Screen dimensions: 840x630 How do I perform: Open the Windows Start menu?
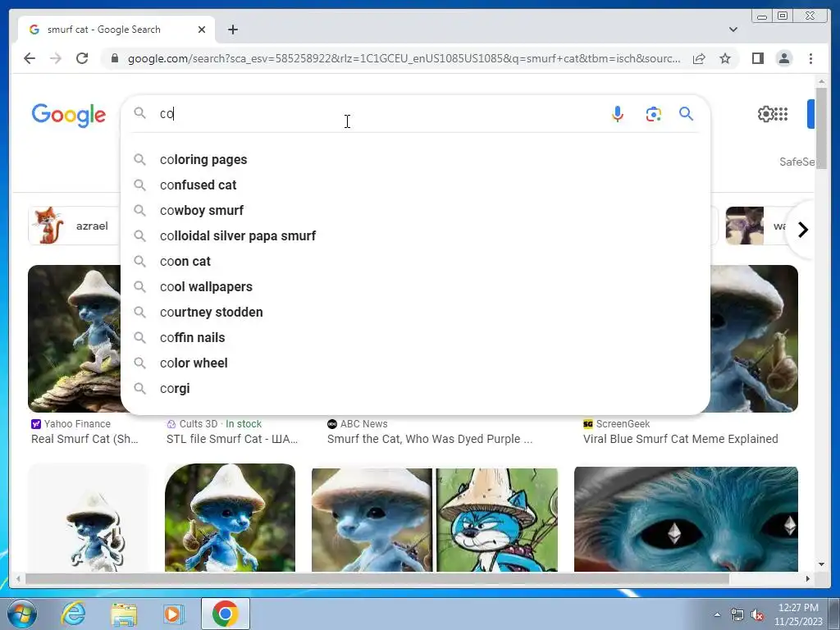(x=22, y=614)
